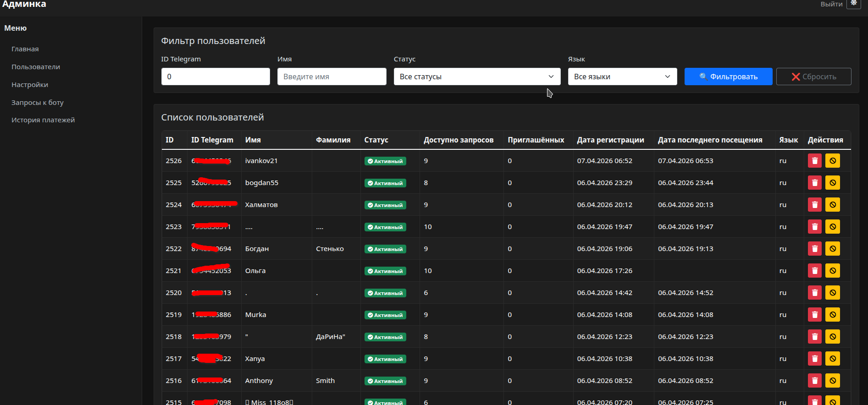Expand the Язык dropdown showing Все языки
The width and height of the screenshot is (868, 405).
click(x=622, y=77)
